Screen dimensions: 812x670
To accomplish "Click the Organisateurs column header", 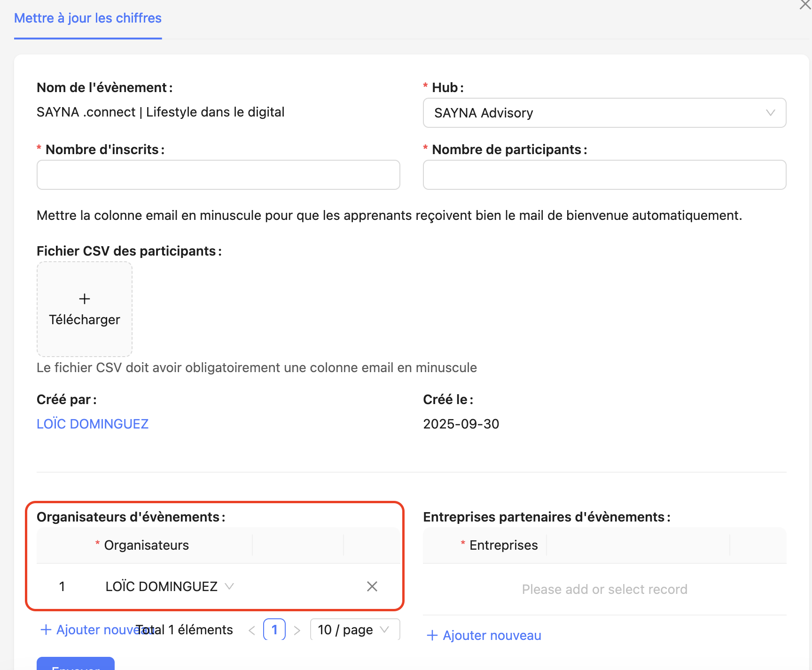I will pos(146,545).
